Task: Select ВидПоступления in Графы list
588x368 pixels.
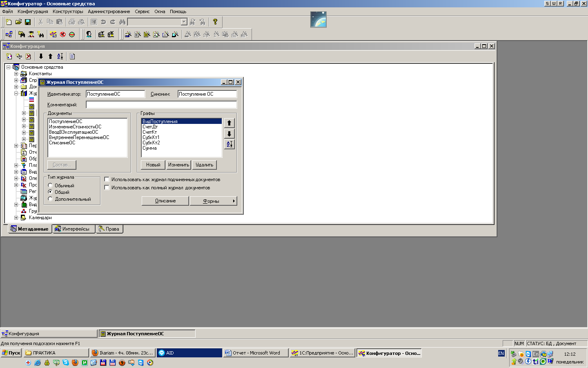Action: click(x=181, y=121)
